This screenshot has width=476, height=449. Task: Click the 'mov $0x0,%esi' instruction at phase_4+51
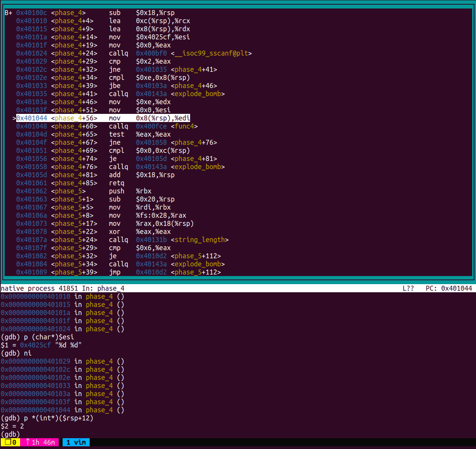point(140,110)
